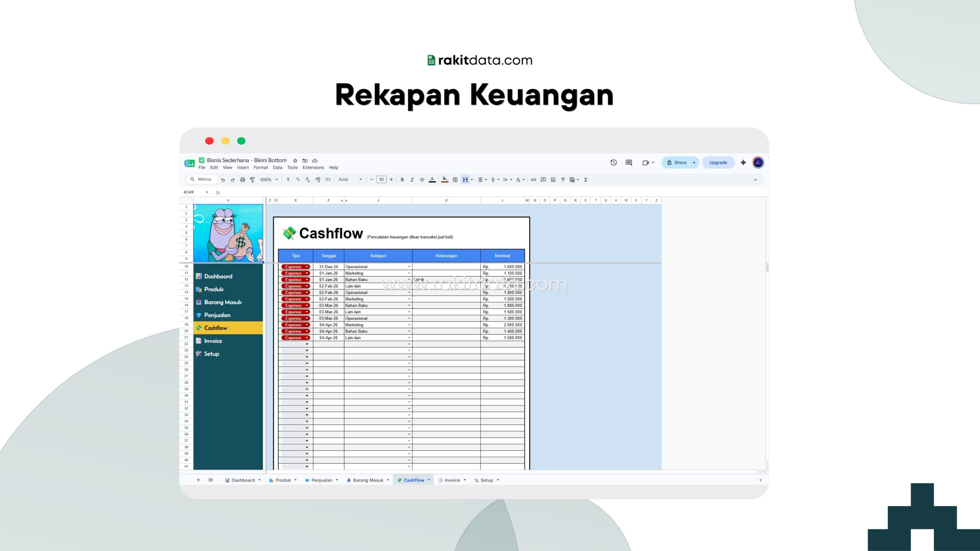Click the Increase decimal places icon

pyautogui.click(x=318, y=179)
